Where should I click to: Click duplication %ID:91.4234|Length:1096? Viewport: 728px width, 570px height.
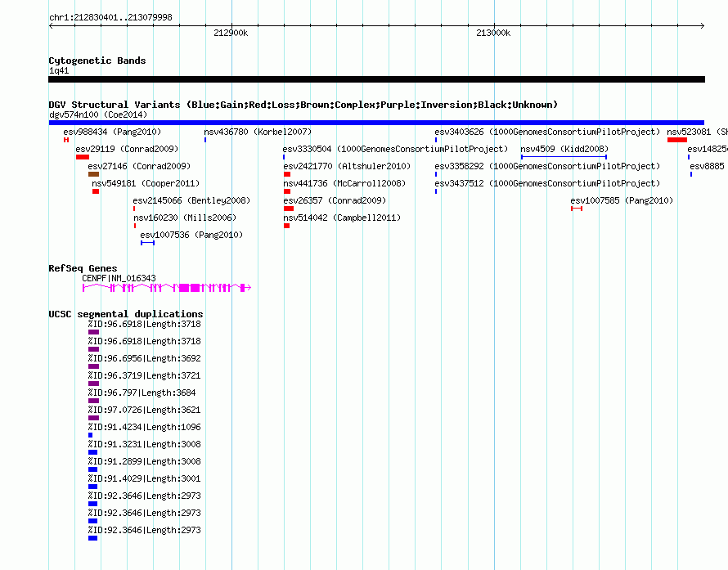[145, 427]
